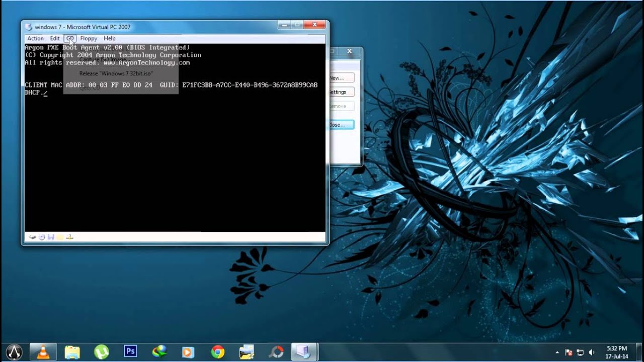Open Action Center flag icon in tray
Viewport: 644px width, 362px height.
[569, 352]
